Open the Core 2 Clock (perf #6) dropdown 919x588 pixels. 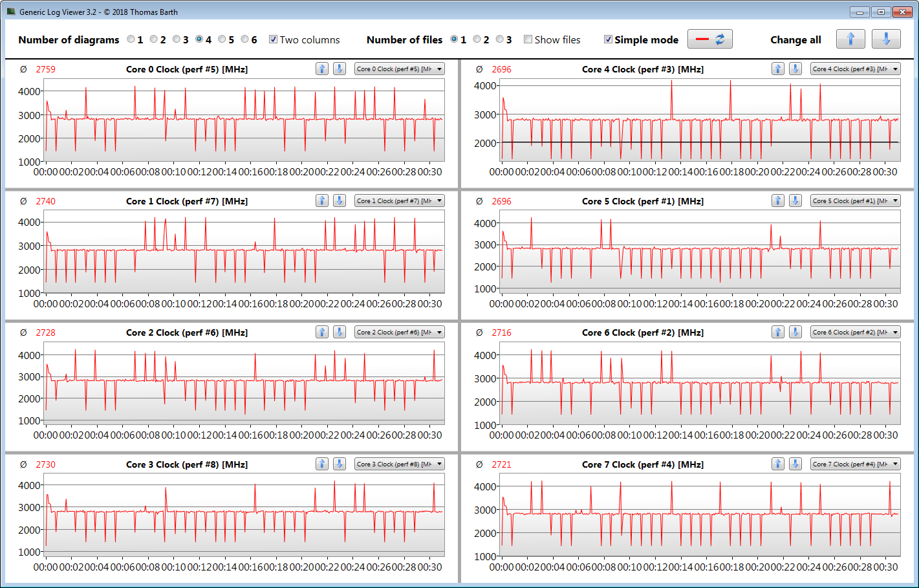[x=400, y=332]
